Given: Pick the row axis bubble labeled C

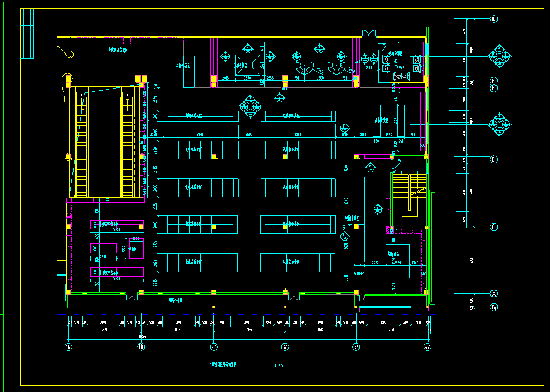Looking at the screenshot, I should 493,227.
